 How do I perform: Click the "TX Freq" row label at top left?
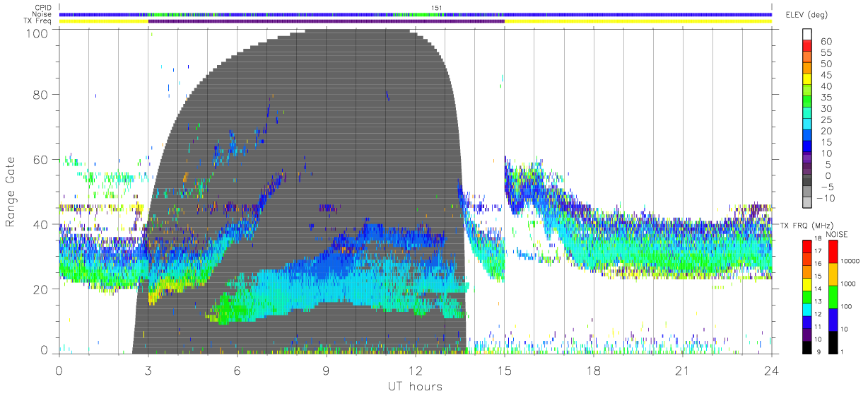(x=39, y=21)
